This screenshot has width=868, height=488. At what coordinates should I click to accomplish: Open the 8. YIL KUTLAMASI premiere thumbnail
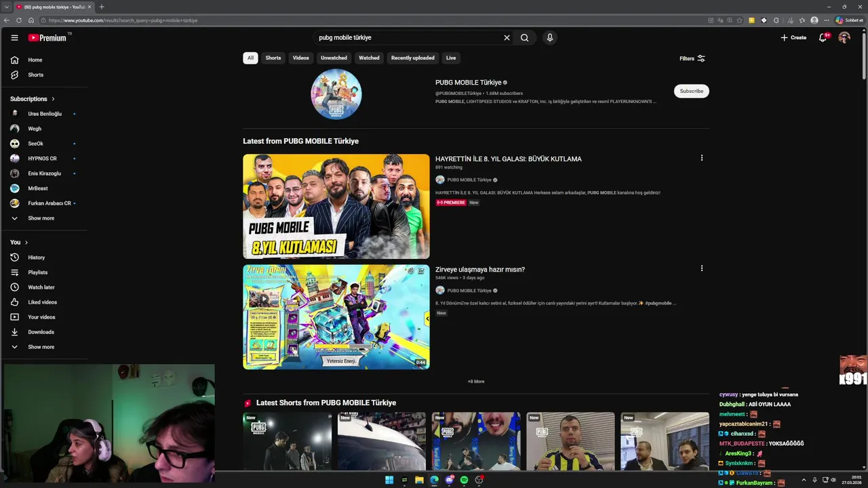tap(336, 207)
